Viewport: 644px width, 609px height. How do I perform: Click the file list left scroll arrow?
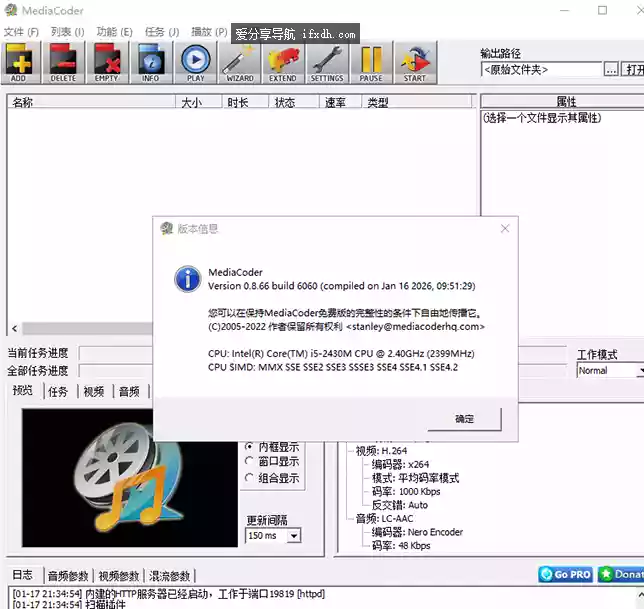point(15,329)
